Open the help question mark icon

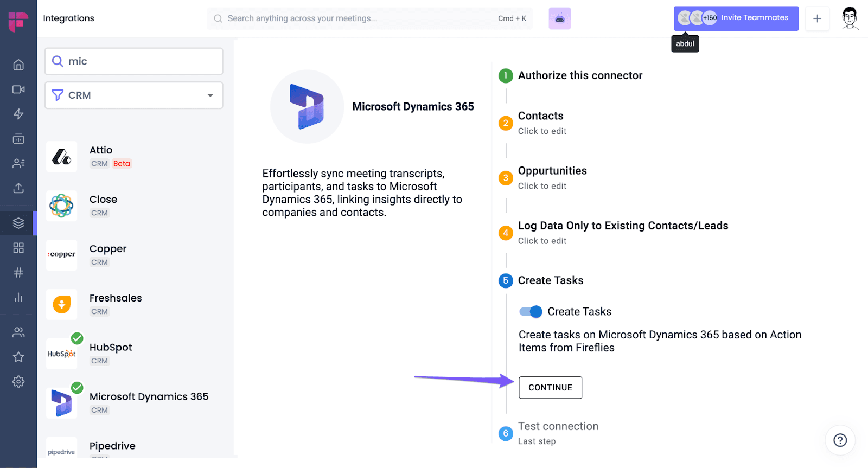click(x=840, y=440)
